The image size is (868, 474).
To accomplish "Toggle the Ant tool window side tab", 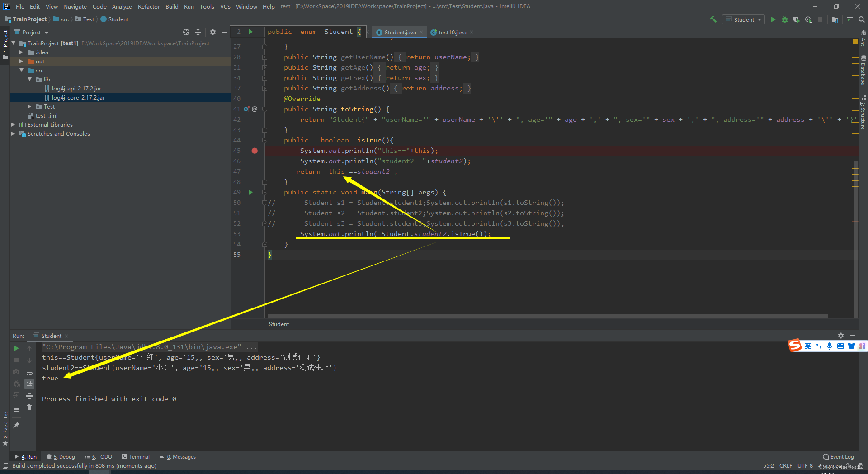I will pyautogui.click(x=863, y=38).
